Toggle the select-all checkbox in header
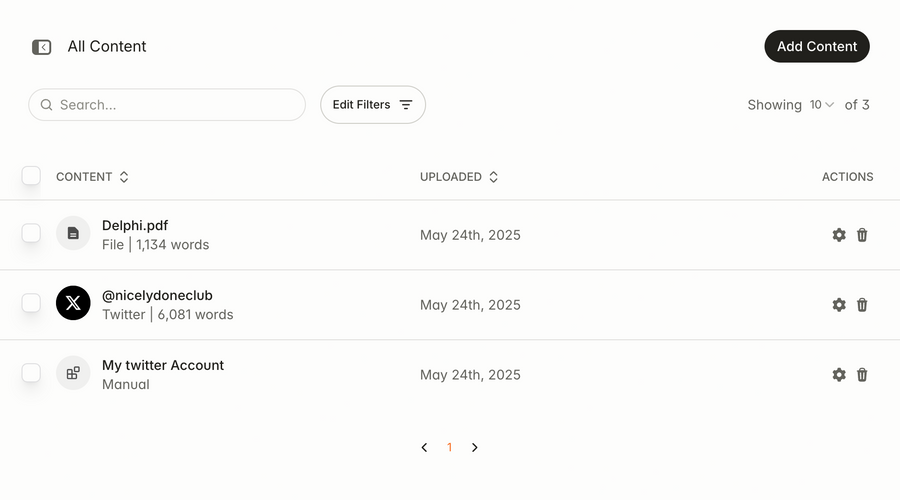The height and width of the screenshot is (500, 900). 31,176
